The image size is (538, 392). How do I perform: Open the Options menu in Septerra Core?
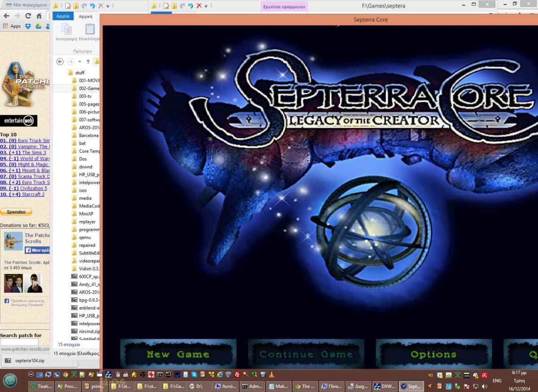(434, 354)
